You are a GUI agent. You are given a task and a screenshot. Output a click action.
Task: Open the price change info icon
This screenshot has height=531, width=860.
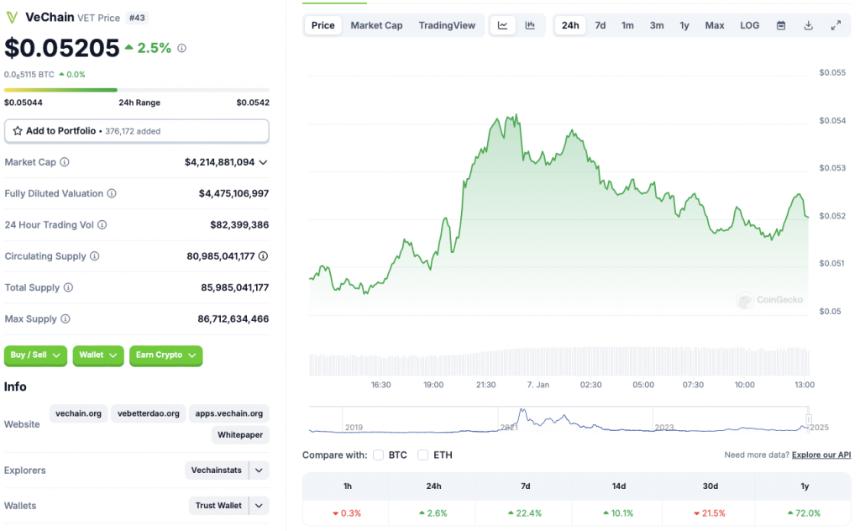pos(182,48)
